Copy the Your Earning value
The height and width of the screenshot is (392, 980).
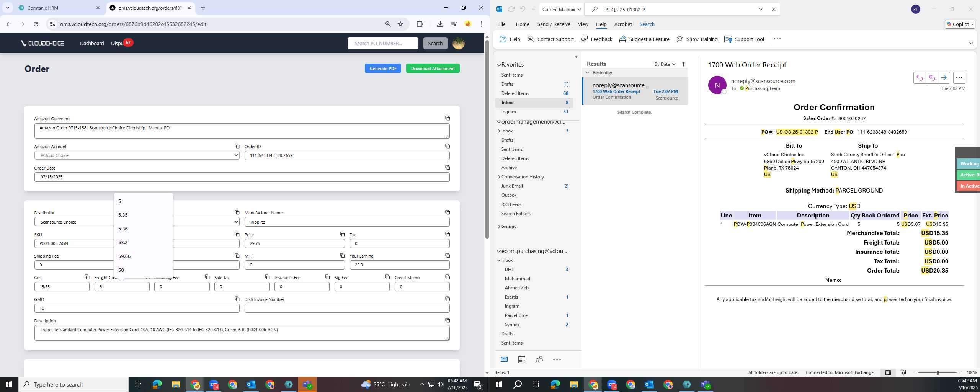447,255
